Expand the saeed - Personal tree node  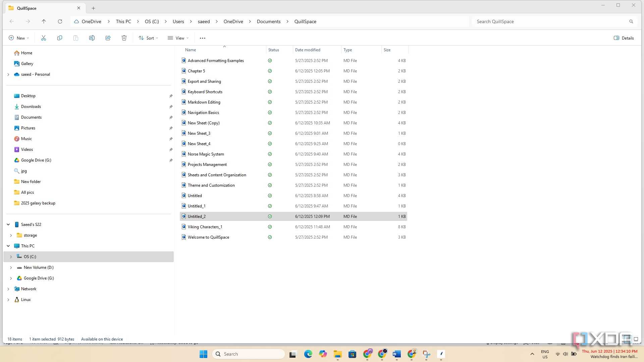click(x=8, y=74)
